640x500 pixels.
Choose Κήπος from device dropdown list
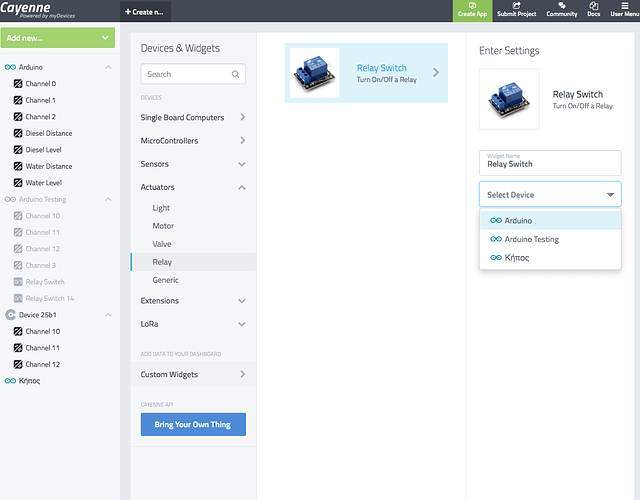click(550, 258)
